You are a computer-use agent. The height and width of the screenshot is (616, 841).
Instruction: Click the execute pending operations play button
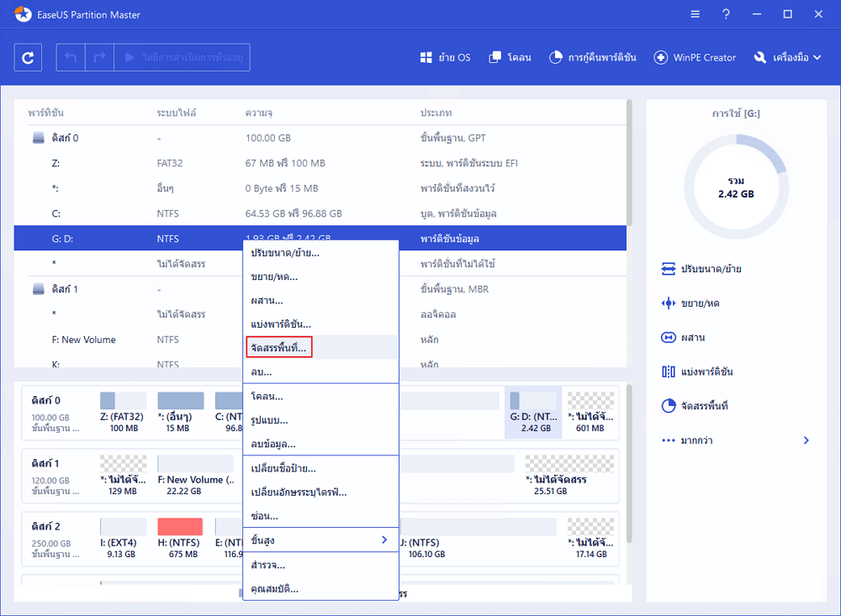[x=182, y=57]
